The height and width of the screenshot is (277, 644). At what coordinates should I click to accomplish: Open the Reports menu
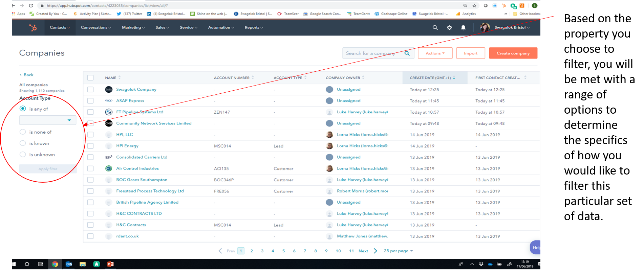254,28
